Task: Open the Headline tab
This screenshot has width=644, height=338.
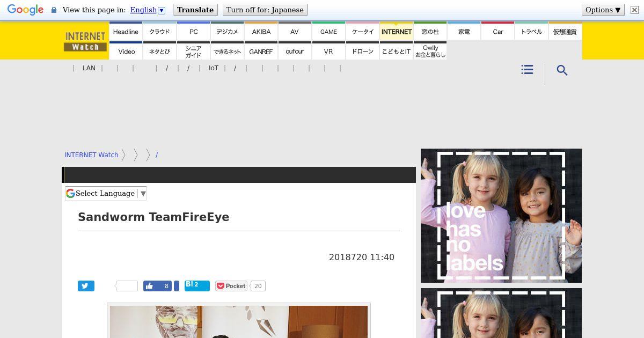Action: click(126, 32)
